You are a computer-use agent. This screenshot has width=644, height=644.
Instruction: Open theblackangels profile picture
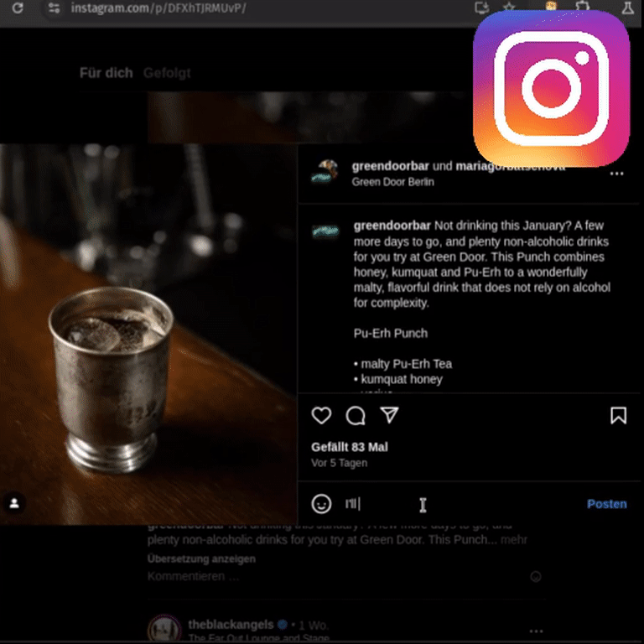tap(164, 629)
